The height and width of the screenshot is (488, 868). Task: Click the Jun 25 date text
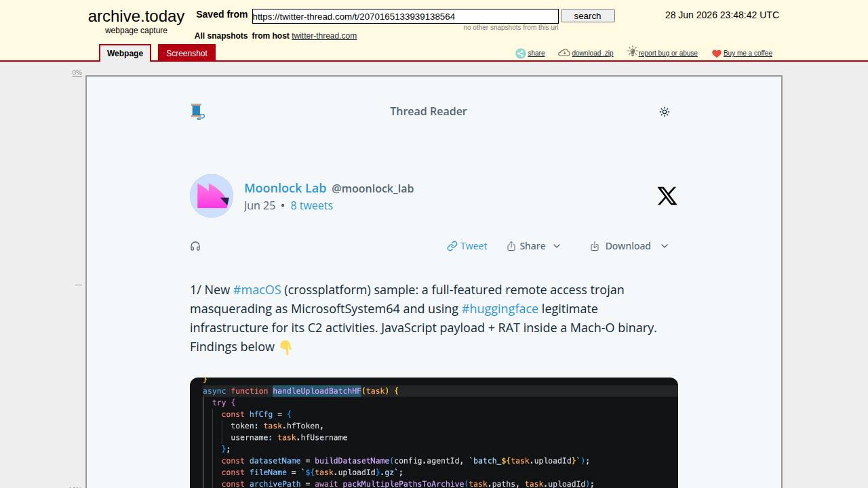260,205
